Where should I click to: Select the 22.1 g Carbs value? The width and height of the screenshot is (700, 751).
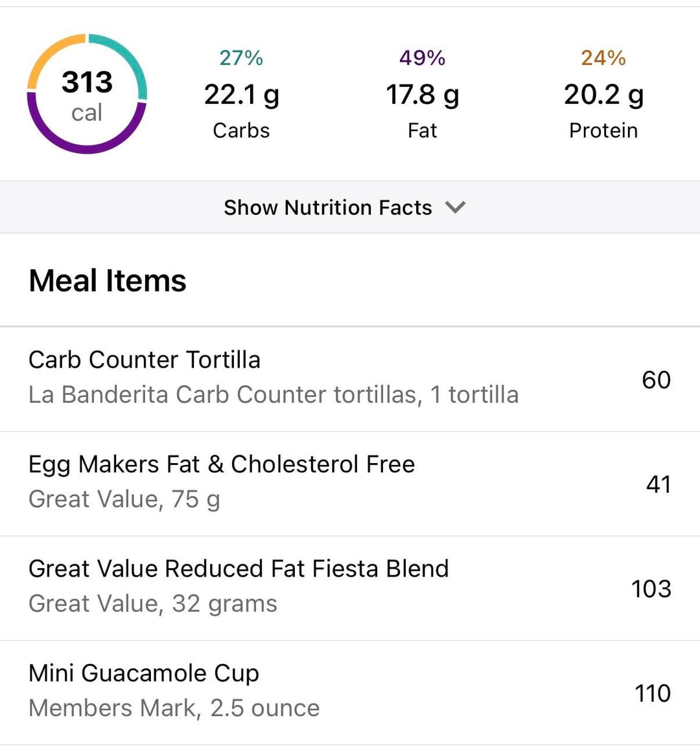click(241, 95)
